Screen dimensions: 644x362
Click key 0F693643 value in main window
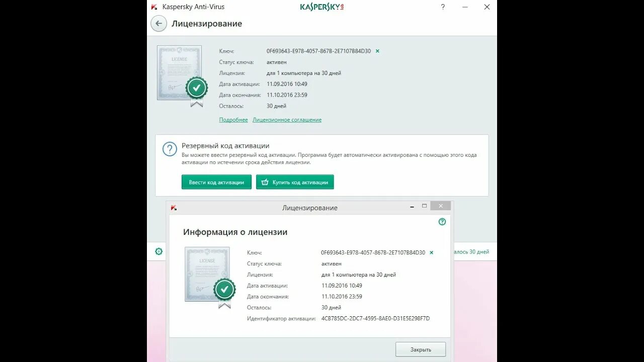click(318, 51)
